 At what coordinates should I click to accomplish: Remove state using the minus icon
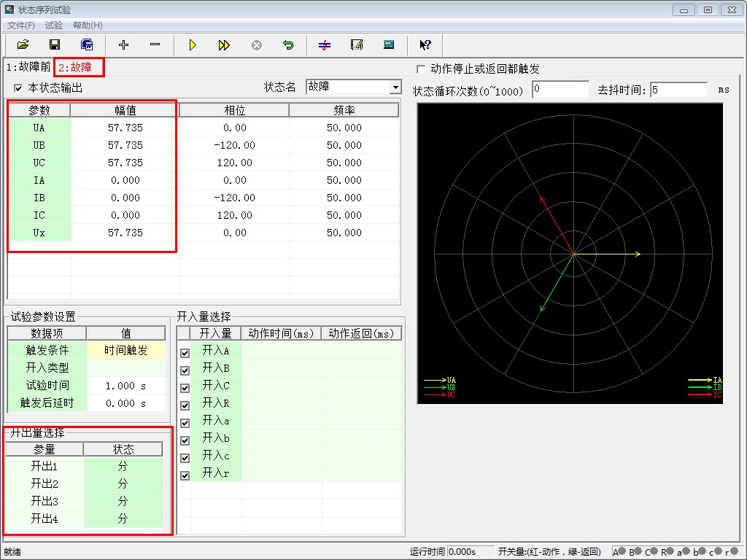(x=155, y=45)
